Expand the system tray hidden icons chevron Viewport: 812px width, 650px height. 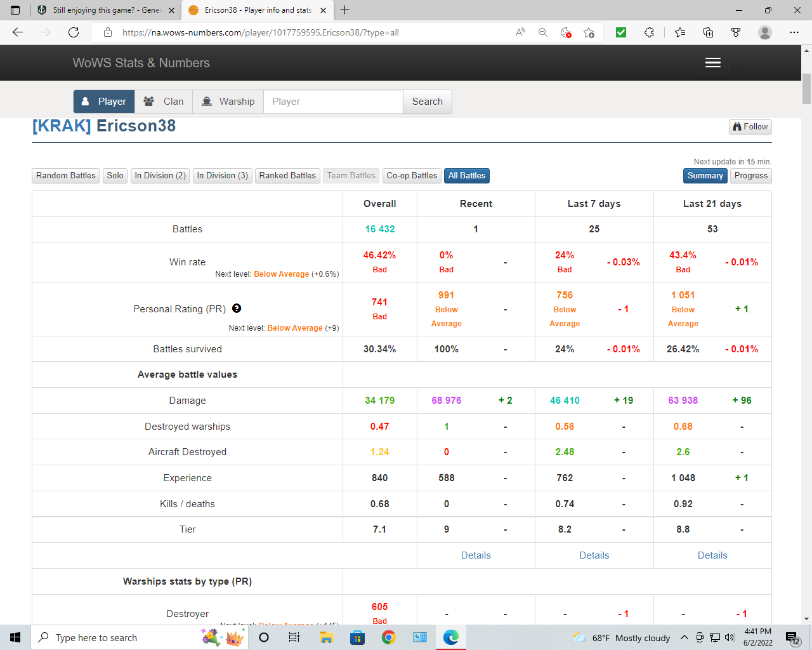click(x=684, y=637)
